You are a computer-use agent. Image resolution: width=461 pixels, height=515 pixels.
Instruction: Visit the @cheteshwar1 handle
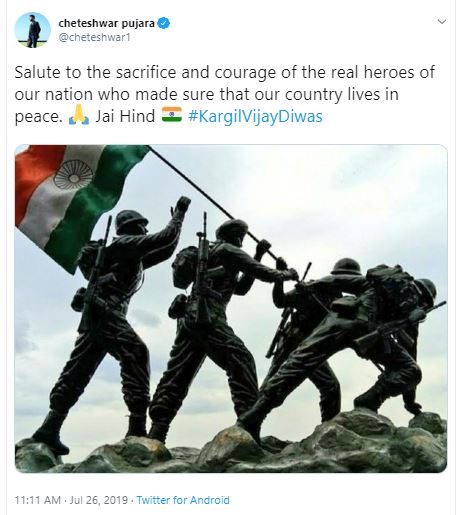point(94,37)
